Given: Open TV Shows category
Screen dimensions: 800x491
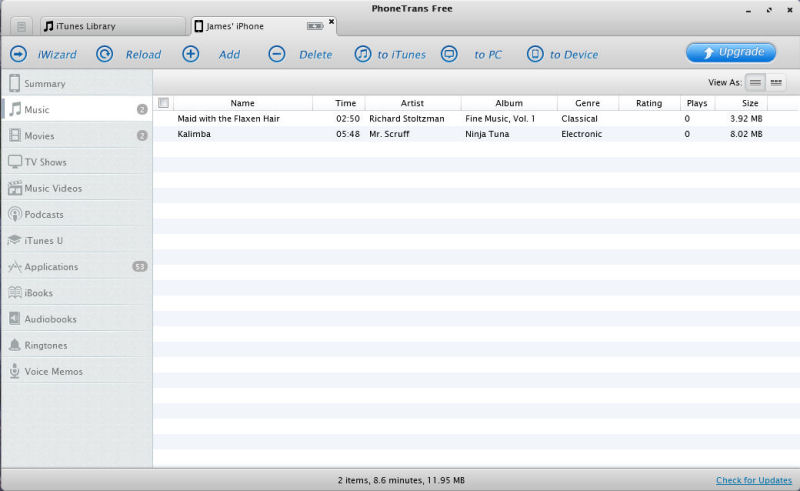Looking at the screenshot, I should (x=77, y=162).
